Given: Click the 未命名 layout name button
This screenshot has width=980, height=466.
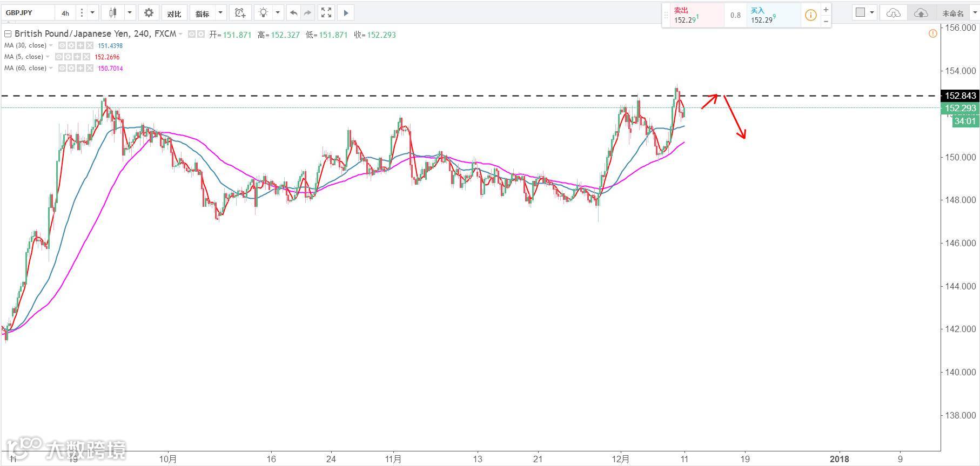Looking at the screenshot, I should (x=952, y=13).
